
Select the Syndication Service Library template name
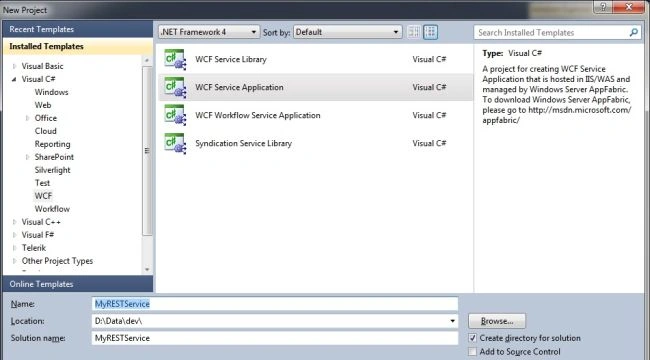(x=244, y=143)
